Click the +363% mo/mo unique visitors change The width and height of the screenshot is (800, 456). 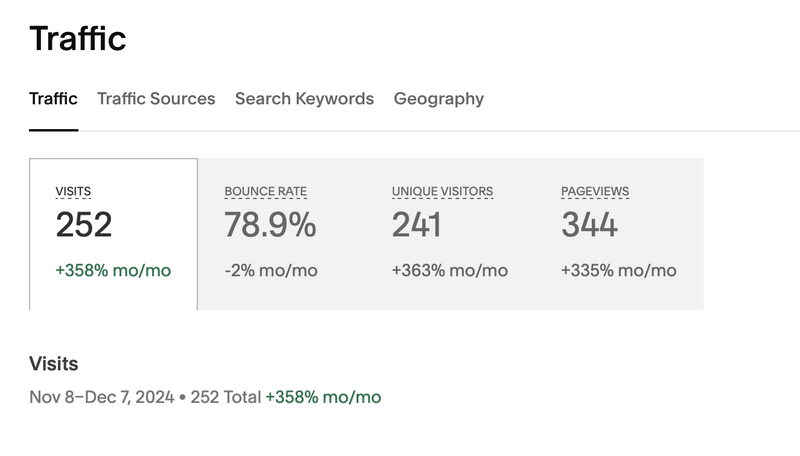449,270
